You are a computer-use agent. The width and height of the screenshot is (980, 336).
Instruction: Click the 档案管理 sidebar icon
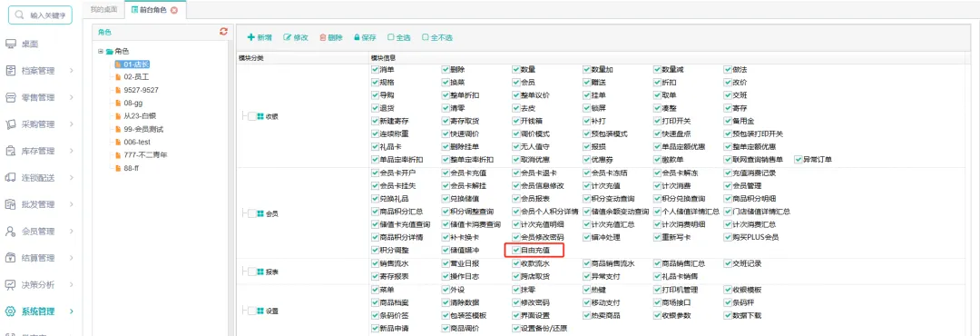11,71
